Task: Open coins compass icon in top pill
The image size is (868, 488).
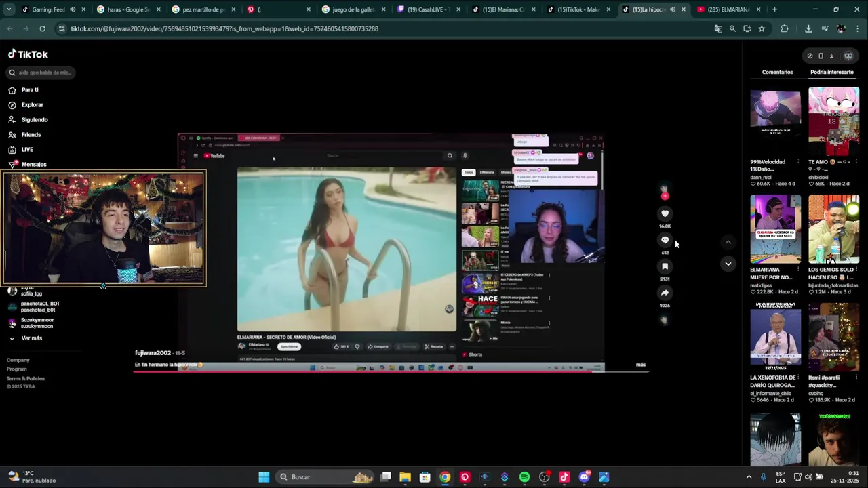Action: [x=810, y=56]
